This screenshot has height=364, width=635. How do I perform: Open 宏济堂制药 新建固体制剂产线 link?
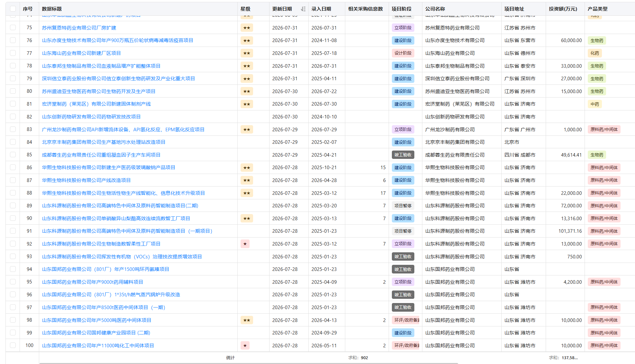point(96,104)
